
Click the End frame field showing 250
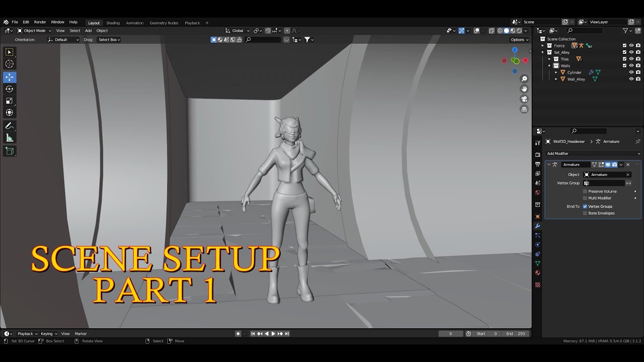tap(516, 333)
